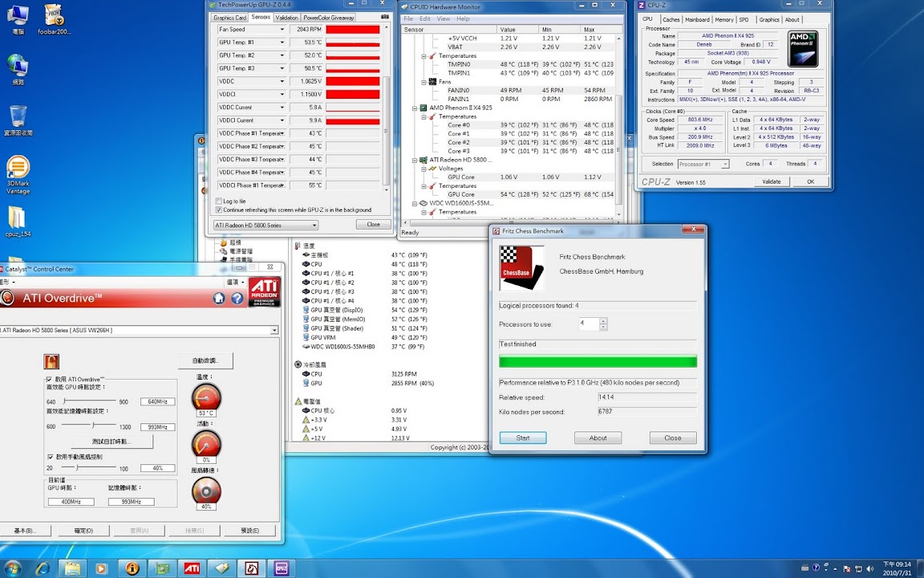Open the 3DMark Vantage desktop icon
The height and width of the screenshot is (578, 924).
click(x=18, y=174)
